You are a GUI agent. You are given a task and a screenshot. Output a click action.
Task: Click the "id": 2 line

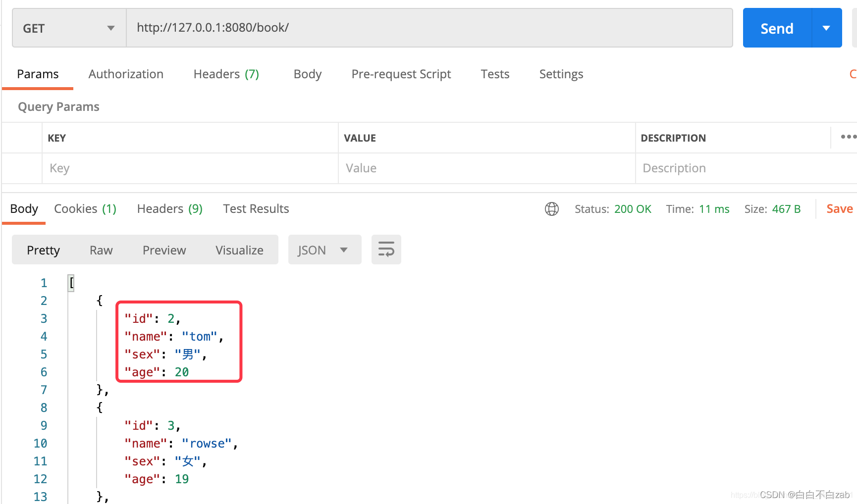(x=153, y=319)
